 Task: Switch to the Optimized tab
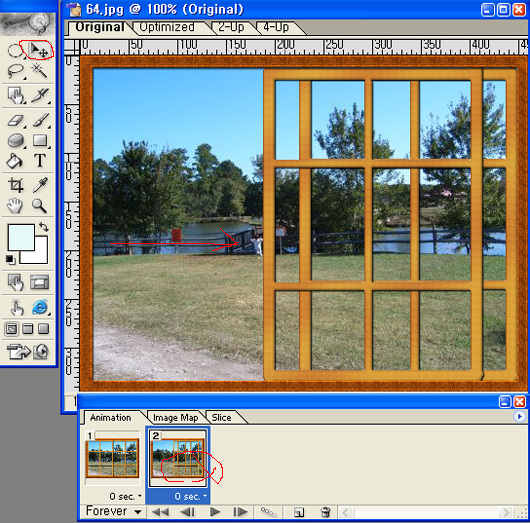click(167, 27)
